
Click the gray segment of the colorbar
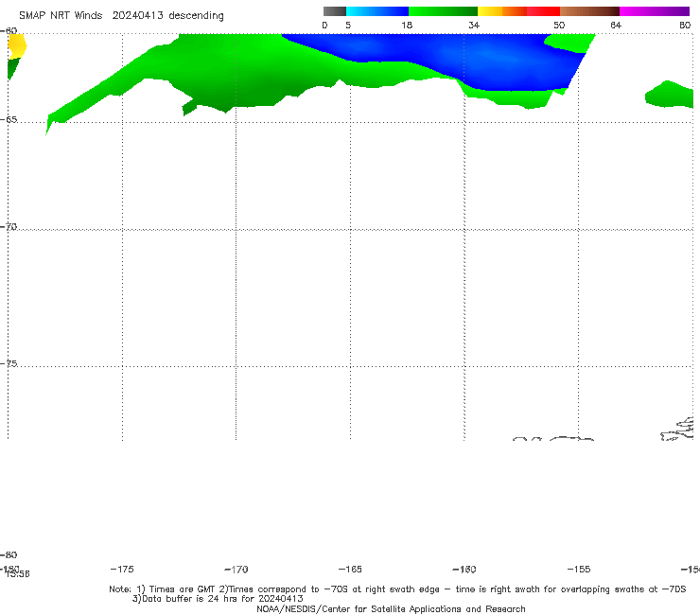pyautogui.click(x=334, y=11)
